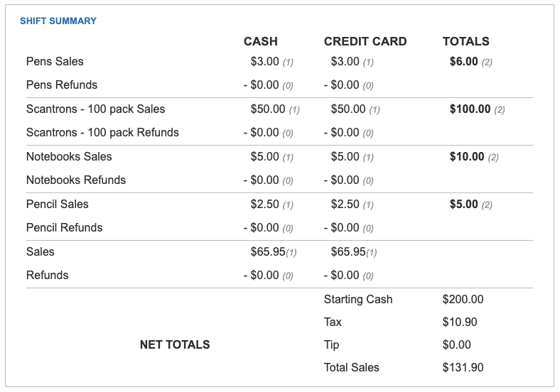Select the Notebooks Sales row label
This screenshot has width=560, height=392.
[69, 157]
